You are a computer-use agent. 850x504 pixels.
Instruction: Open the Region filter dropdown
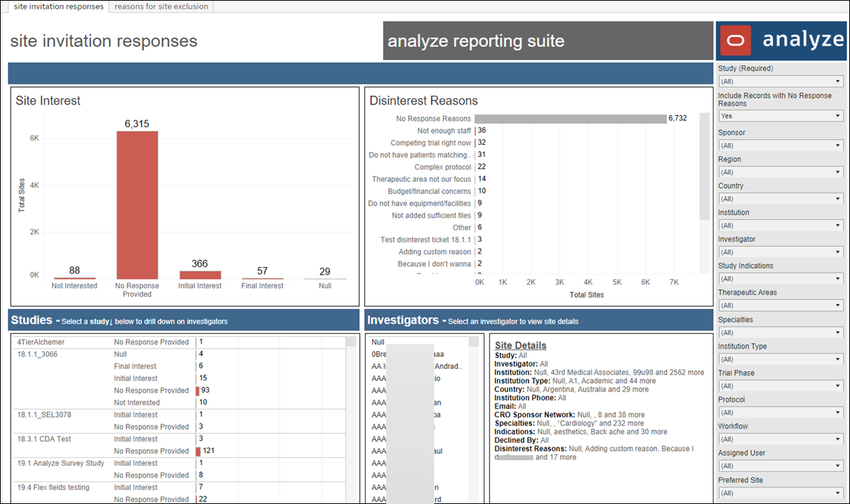pos(781,172)
